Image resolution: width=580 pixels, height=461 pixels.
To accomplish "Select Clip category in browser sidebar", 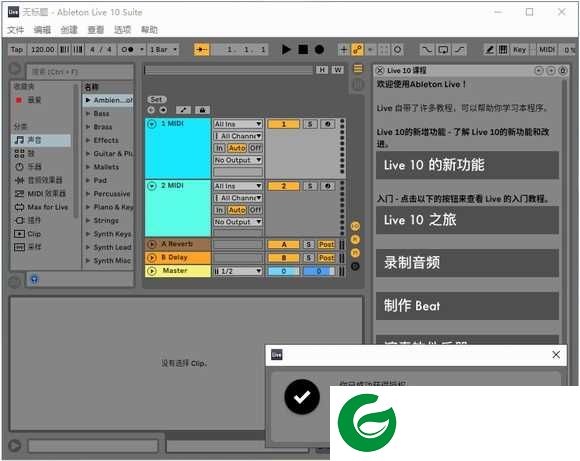I will (x=28, y=233).
